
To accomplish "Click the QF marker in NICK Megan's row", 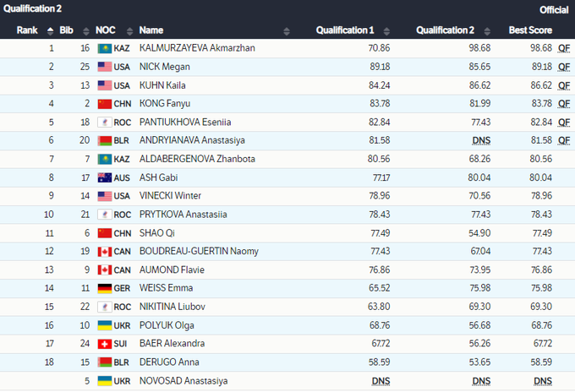I will click(x=563, y=67).
